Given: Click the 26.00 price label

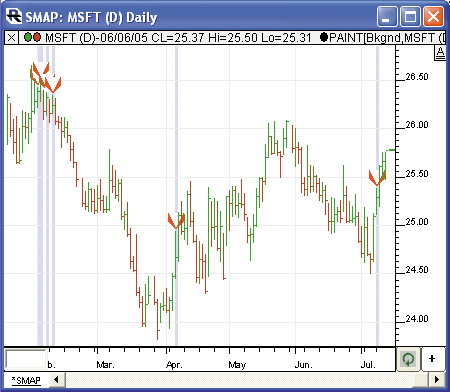Looking at the screenshot, I should pos(417,125).
